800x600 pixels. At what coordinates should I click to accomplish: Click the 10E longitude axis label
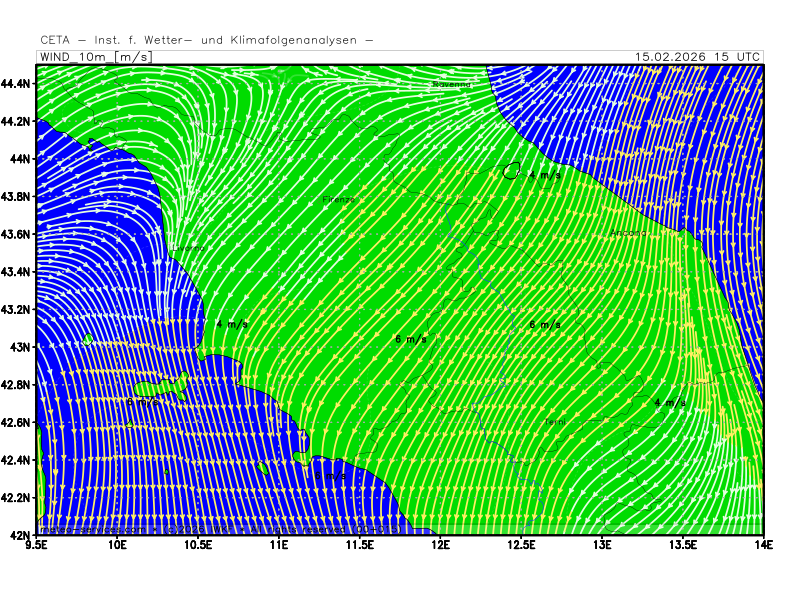coord(118,545)
